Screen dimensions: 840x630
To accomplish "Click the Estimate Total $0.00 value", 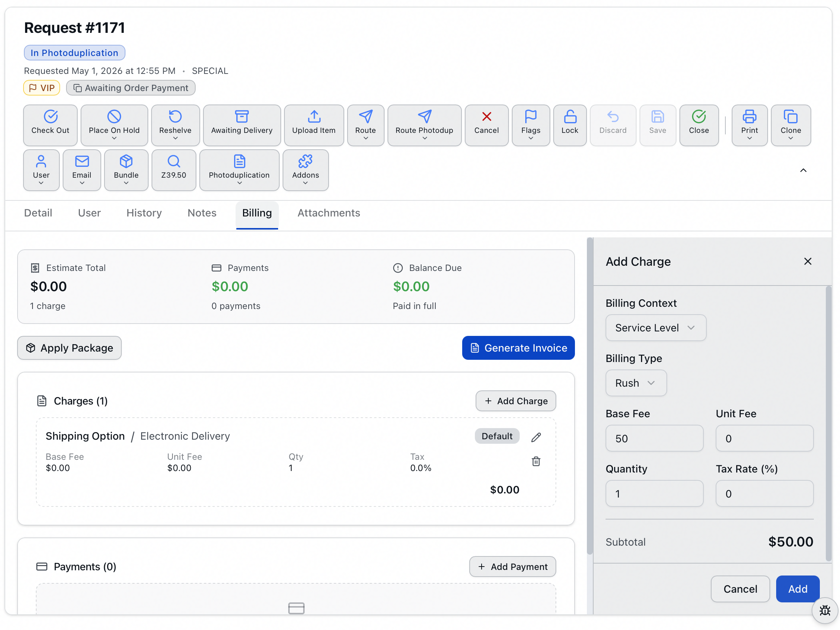I will click(48, 286).
